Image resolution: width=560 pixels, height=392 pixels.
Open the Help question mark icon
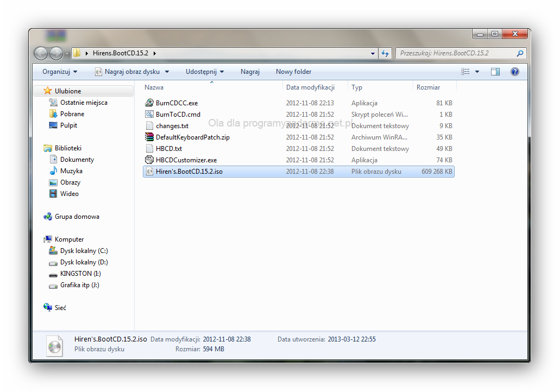pos(514,72)
